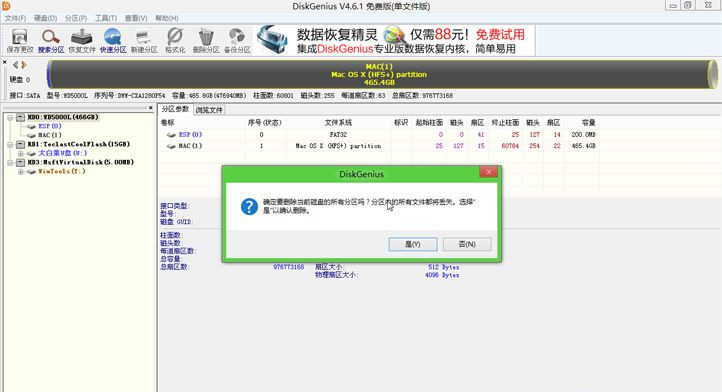
Task: Click the 恢复文件 recover files icon
Action: click(82, 41)
